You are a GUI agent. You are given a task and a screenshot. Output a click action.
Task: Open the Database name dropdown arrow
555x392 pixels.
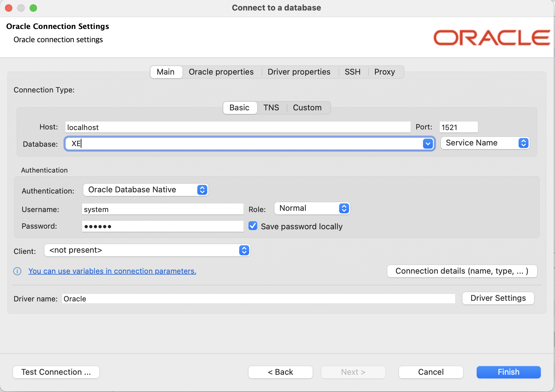[x=428, y=144]
